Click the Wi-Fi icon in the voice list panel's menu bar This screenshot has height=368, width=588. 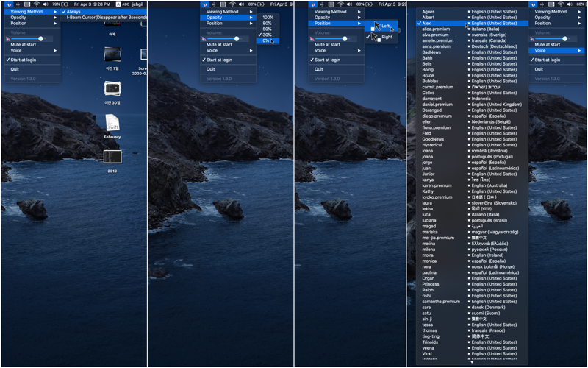561,4
